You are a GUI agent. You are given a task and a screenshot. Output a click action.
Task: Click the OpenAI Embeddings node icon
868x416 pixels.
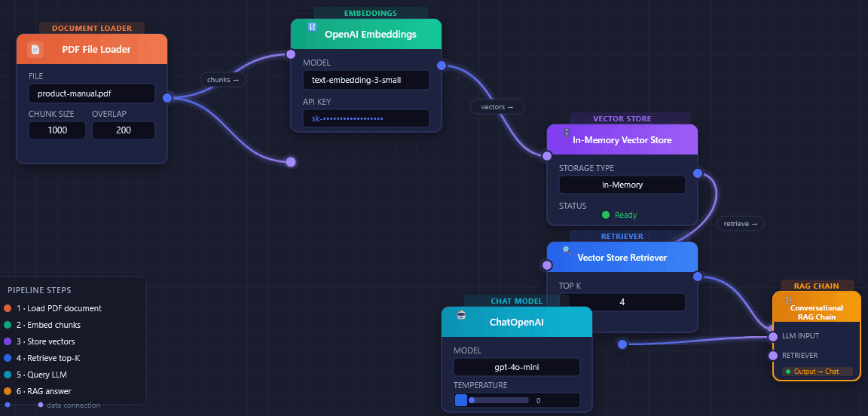tap(312, 26)
